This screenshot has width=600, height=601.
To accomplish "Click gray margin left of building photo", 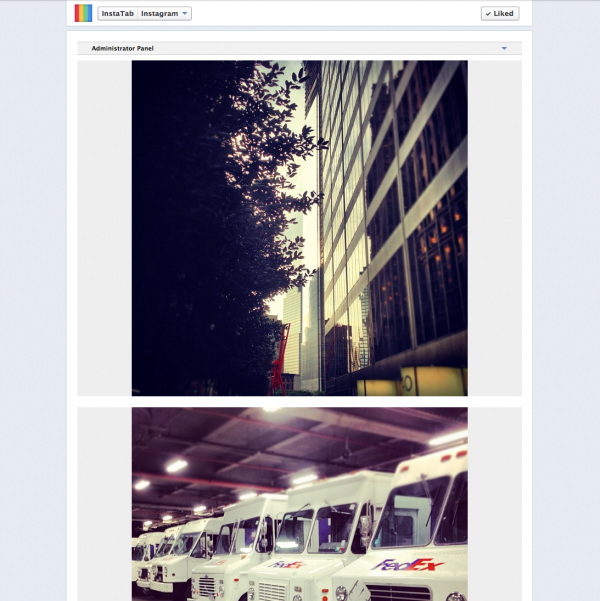I will (x=105, y=228).
